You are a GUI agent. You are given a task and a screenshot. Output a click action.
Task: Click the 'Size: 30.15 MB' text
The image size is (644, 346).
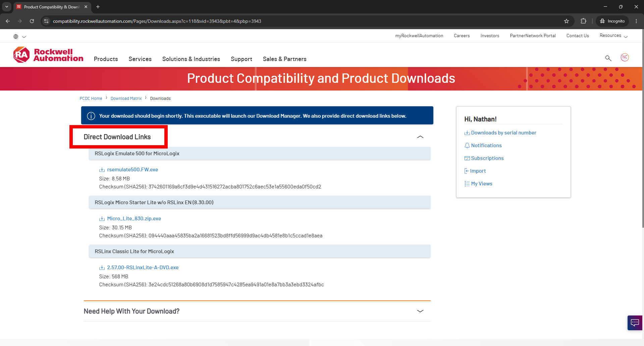pos(115,228)
